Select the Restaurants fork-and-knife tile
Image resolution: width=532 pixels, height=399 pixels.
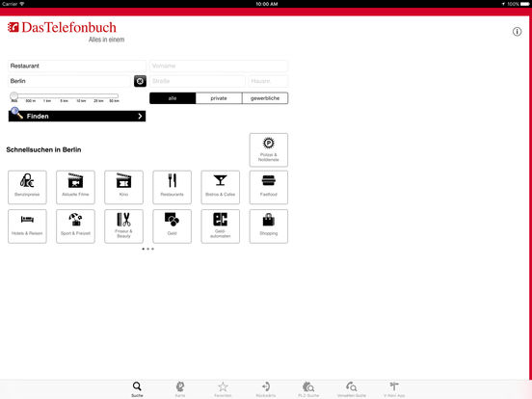[x=172, y=187]
